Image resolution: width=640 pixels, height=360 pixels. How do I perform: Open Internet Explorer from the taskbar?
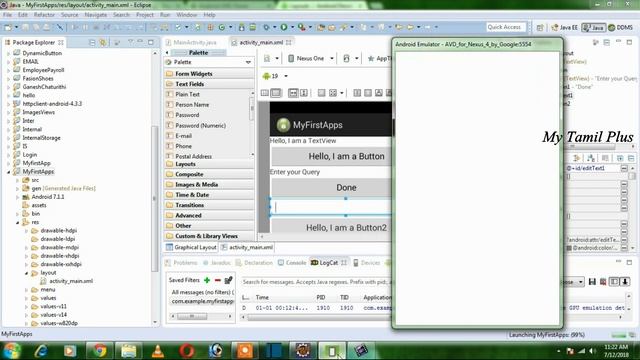[41, 351]
